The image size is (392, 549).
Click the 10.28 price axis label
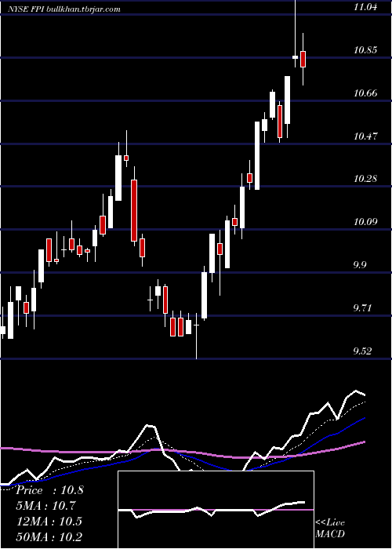click(365, 179)
